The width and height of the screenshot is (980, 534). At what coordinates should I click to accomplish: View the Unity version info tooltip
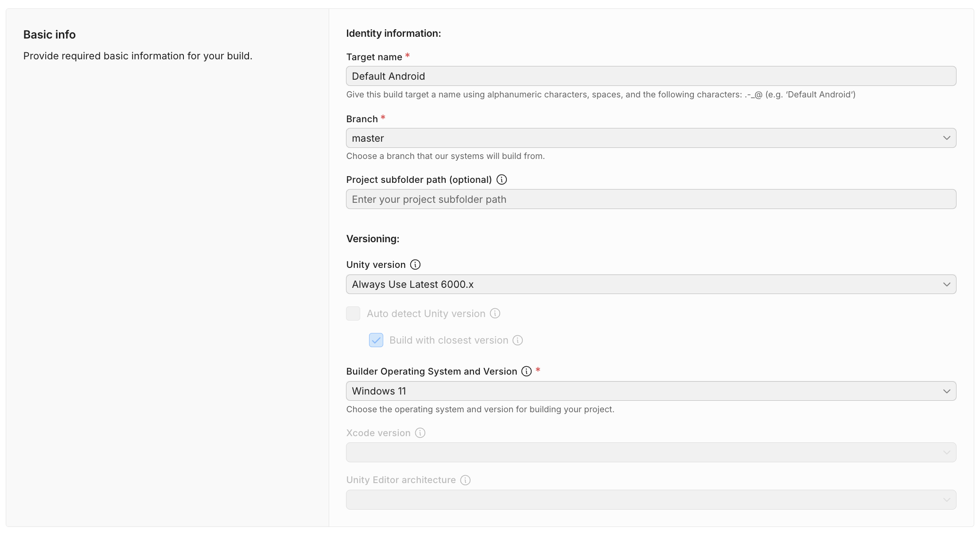[x=415, y=264]
